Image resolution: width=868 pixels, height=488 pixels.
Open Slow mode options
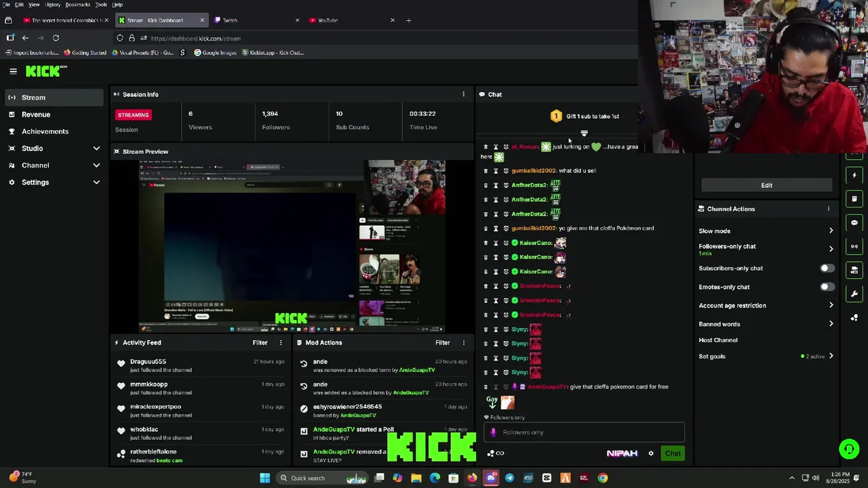(766, 231)
